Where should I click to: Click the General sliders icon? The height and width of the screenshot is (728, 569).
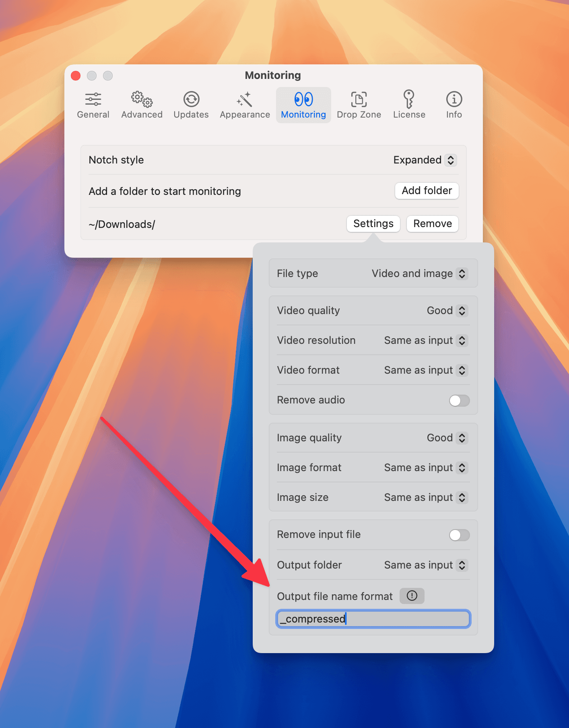[93, 99]
